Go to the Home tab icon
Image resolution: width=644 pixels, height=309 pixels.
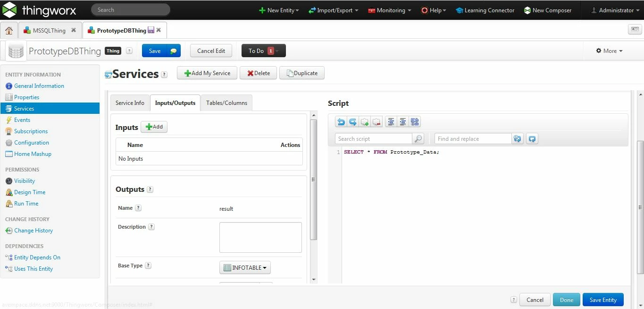click(x=9, y=30)
